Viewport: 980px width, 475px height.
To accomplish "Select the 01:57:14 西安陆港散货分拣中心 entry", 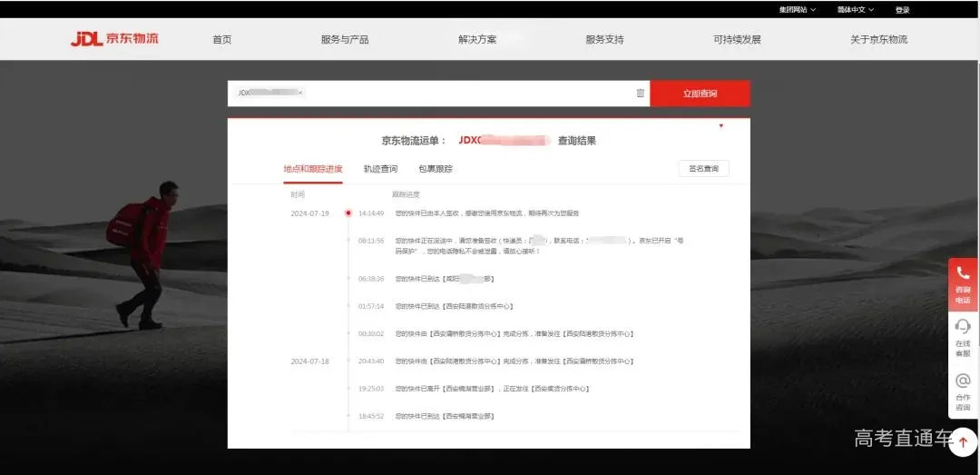I will pyautogui.click(x=454, y=306).
